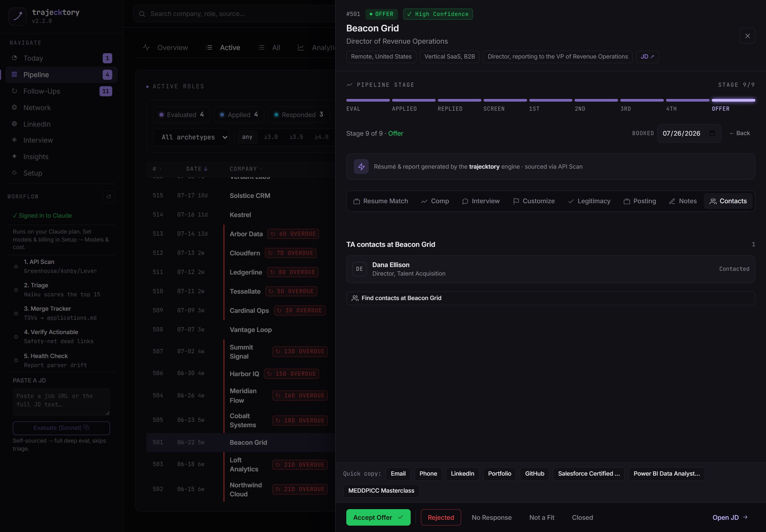Click the Evaluate (Sonnet) button

pos(61,428)
